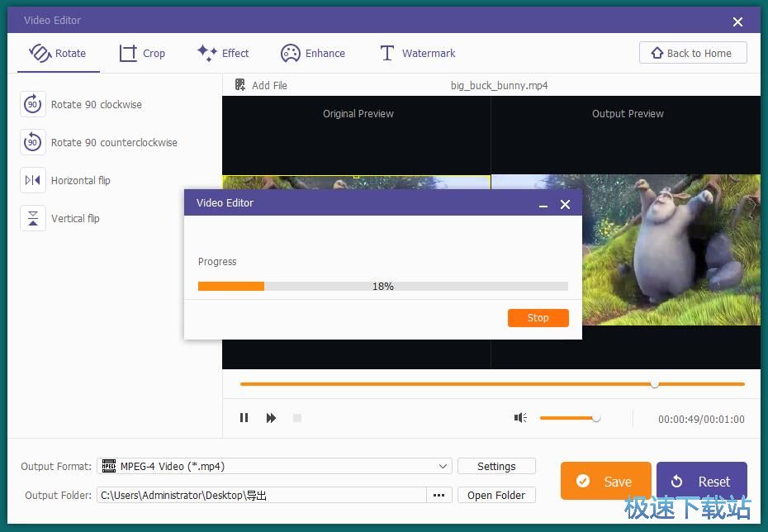Screen dimensions: 768x532
Task: Click the fast forward button
Action: pos(271,418)
